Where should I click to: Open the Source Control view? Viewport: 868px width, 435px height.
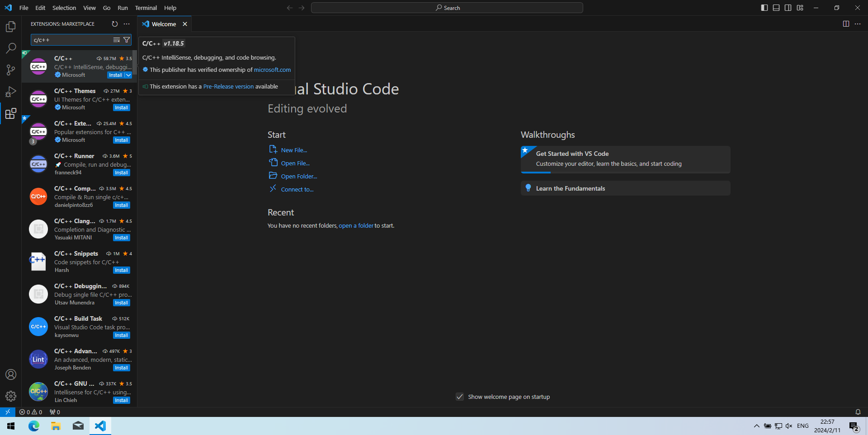click(x=11, y=70)
